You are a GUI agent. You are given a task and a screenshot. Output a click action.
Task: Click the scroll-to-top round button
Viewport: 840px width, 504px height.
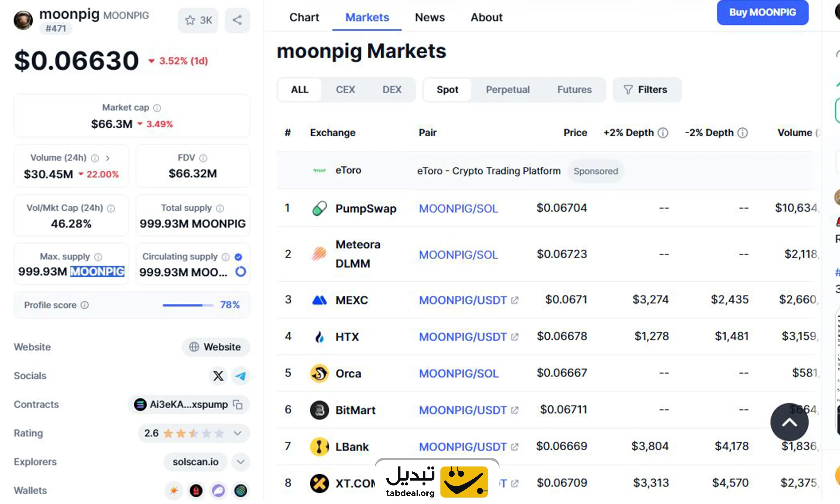(789, 422)
